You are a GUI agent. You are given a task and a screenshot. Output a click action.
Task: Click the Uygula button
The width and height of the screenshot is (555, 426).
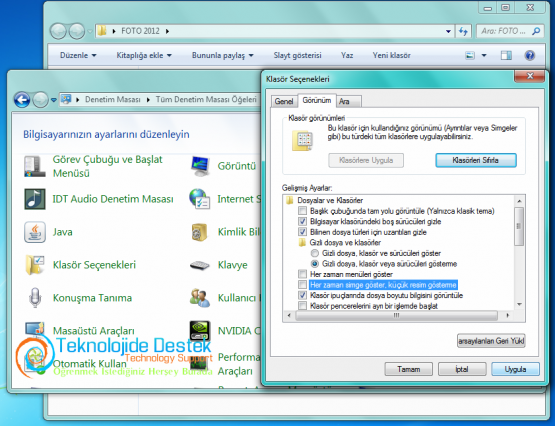(515, 369)
